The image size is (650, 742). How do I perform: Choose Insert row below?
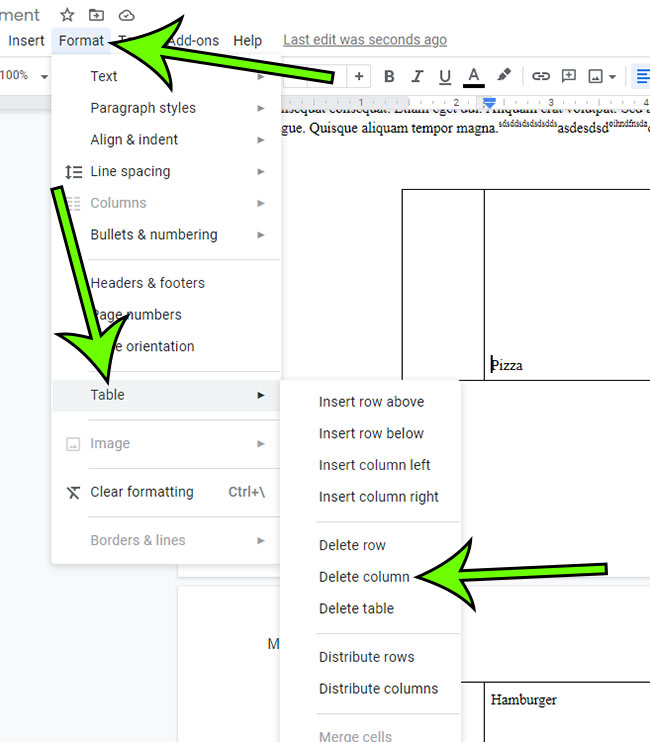[370, 433]
